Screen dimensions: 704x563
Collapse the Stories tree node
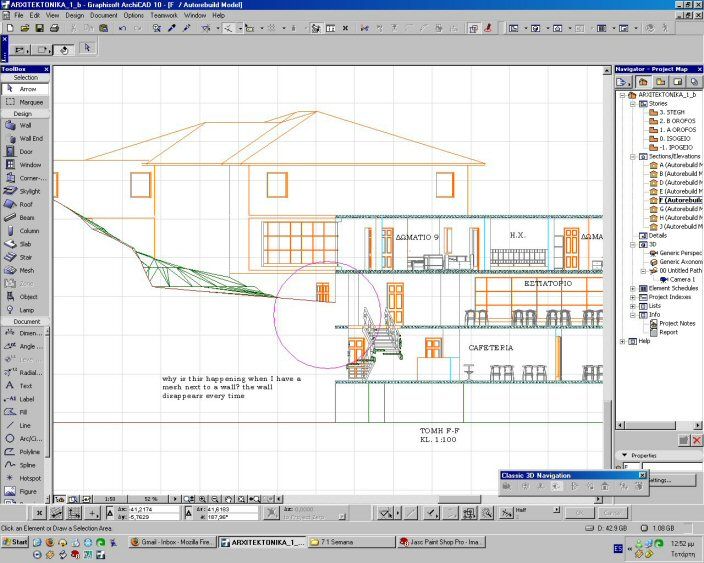[633, 103]
